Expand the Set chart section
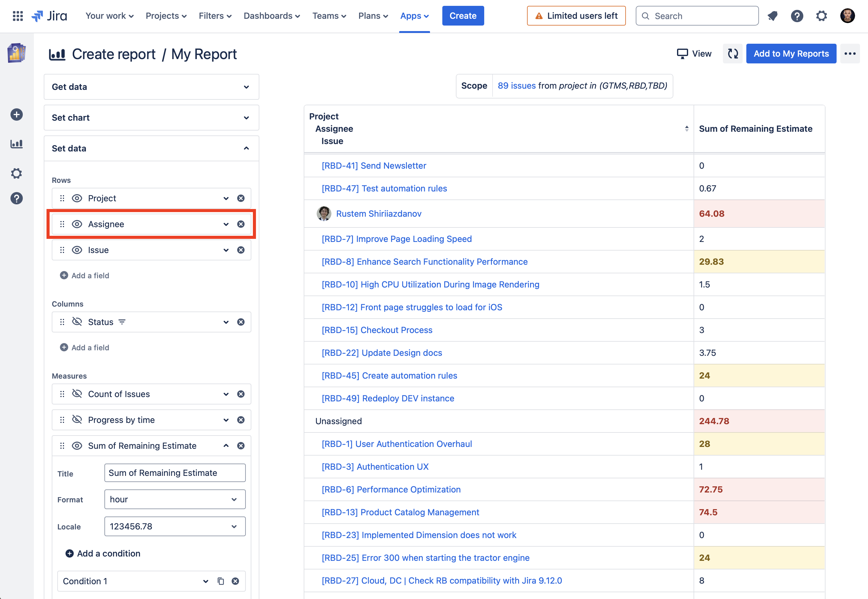 click(x=151, y=118)
